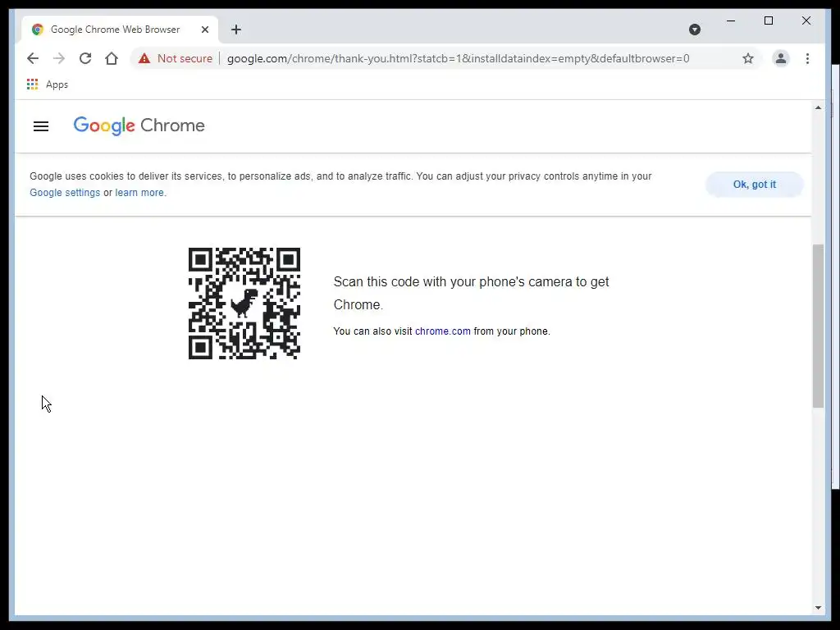This screenshot has height=630, width=840.
Task: Minimize the Chrome window
Action: coord(731,21)
